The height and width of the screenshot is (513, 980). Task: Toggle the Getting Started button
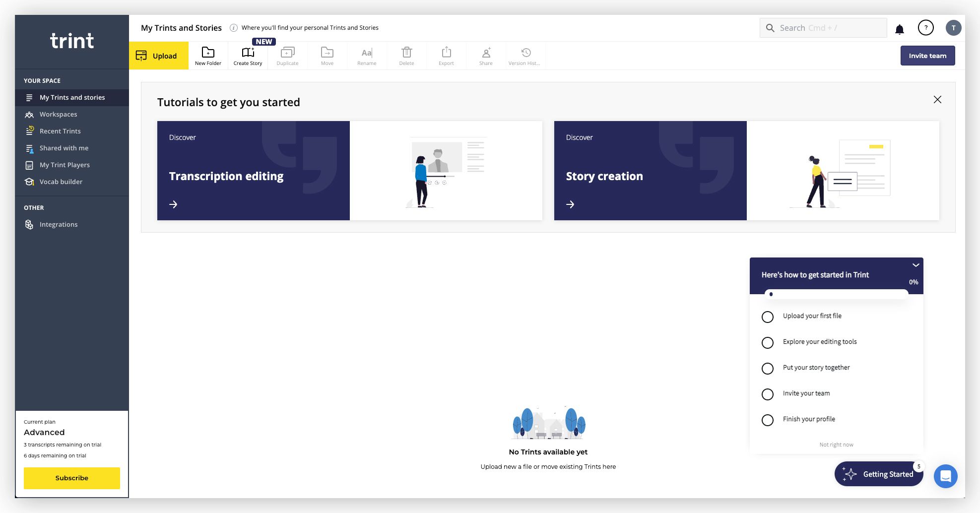coord(879,474)
